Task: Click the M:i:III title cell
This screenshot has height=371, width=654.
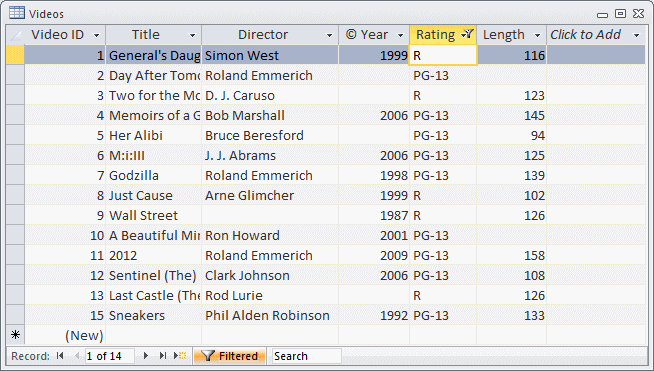Action: click(x=154, y=156)
